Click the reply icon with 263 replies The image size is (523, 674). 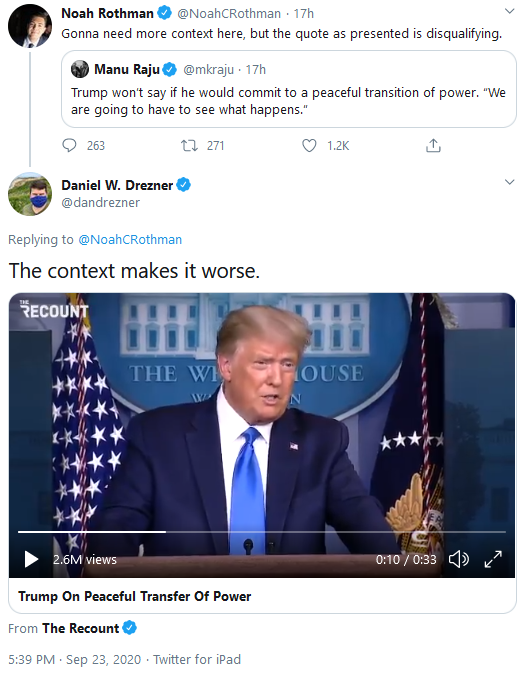[69, 146]
